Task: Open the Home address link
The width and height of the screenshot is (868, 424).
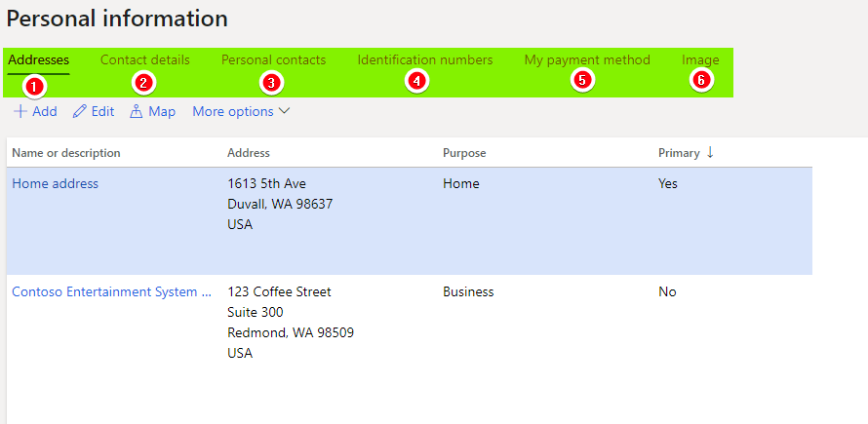Action: coord(56,183)
